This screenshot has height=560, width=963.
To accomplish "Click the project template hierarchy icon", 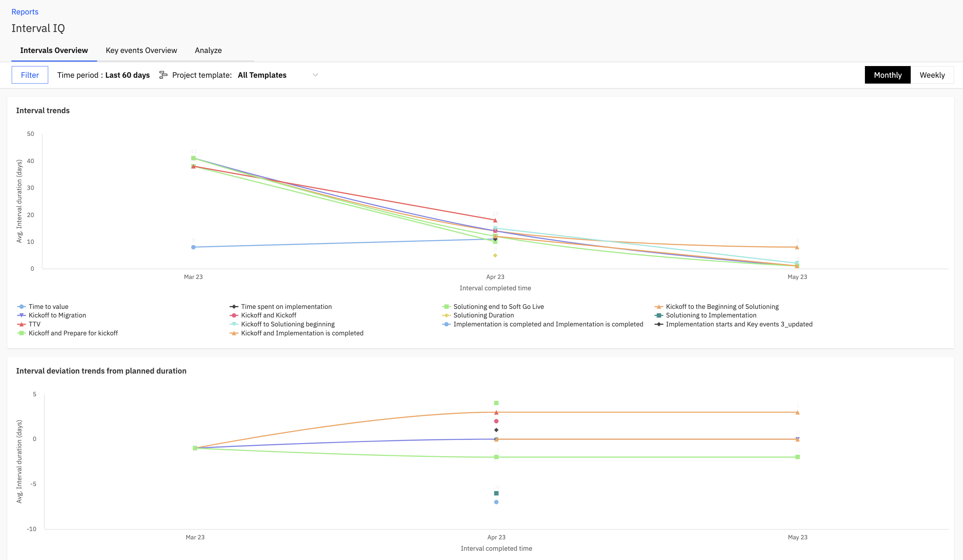I will click(x=163, y=75).
